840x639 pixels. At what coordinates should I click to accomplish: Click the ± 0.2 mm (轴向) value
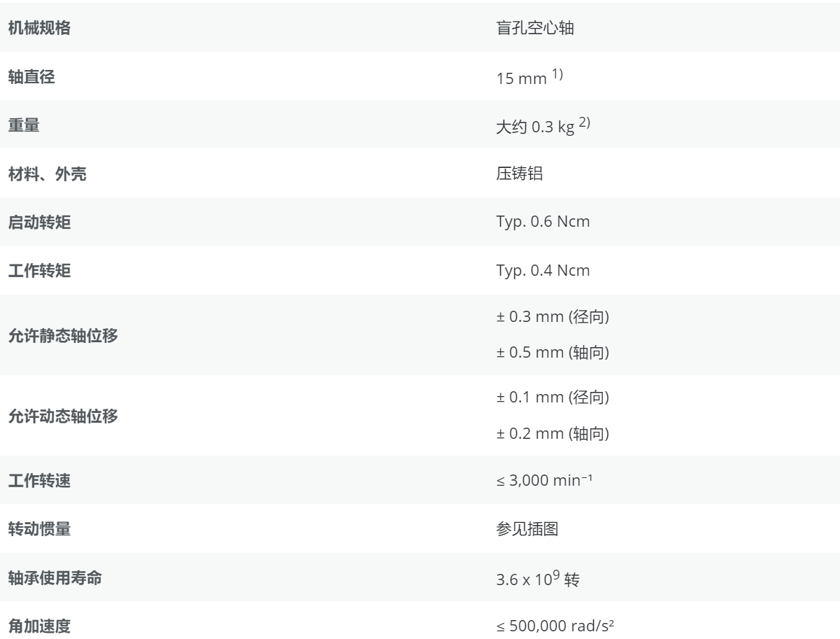point(553,434)
